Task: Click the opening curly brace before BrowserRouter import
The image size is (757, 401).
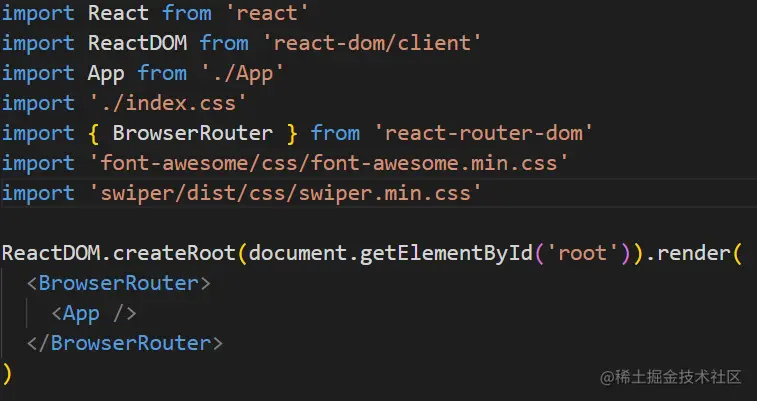Action: [94, 133]
